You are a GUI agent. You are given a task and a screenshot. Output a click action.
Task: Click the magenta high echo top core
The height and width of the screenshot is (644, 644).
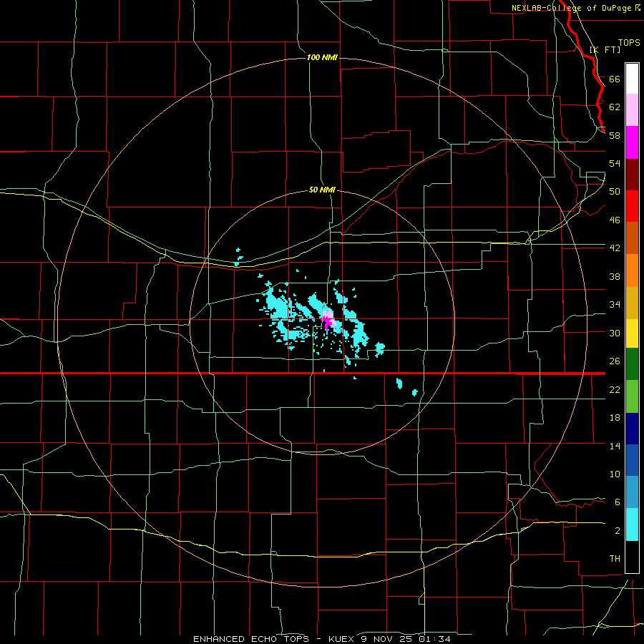(x=327, y=323)
